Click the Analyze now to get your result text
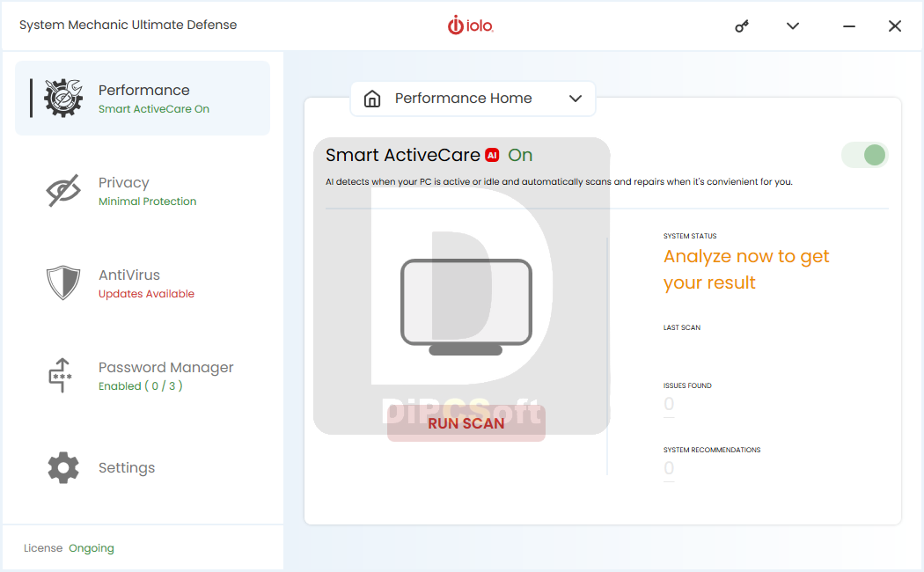Screen dimensions: 924x572 pyautogui.click(x=746, y=269)
